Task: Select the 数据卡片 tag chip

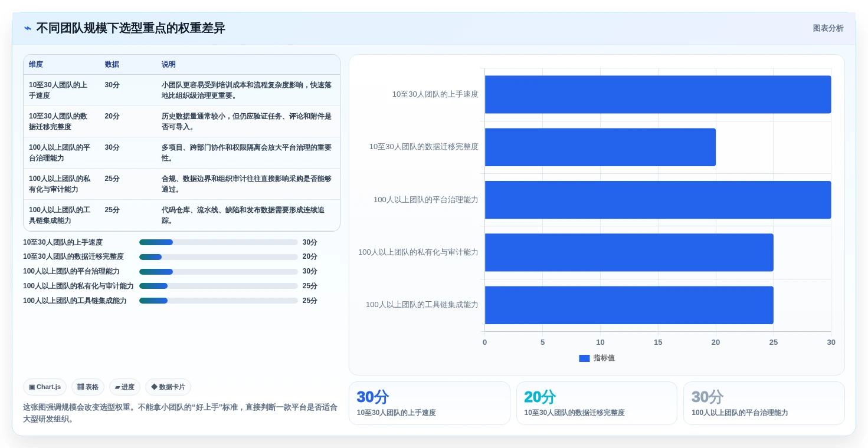Action: (x=168, y=387)
